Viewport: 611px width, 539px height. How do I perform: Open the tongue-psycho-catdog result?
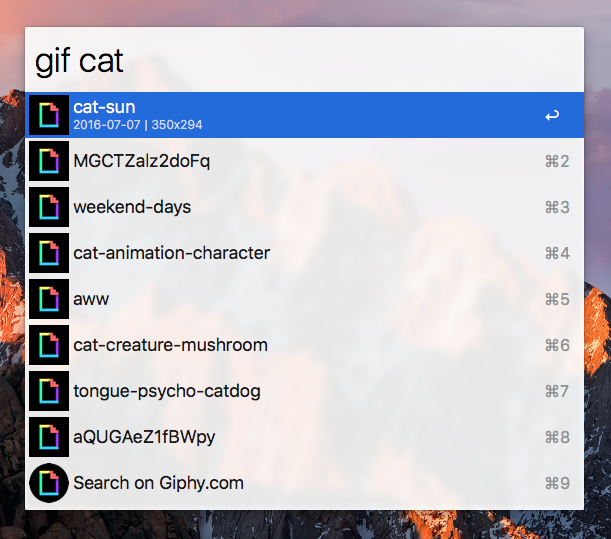[300, 391]
